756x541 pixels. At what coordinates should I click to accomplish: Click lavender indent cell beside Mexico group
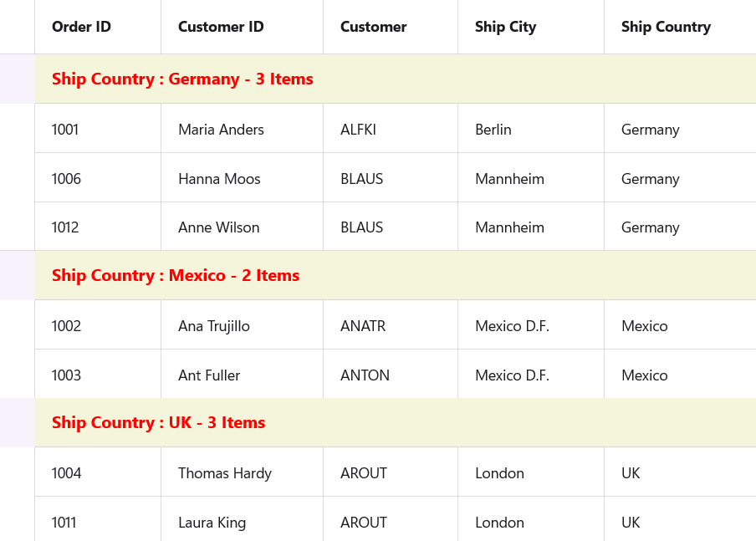click(17, 276)
